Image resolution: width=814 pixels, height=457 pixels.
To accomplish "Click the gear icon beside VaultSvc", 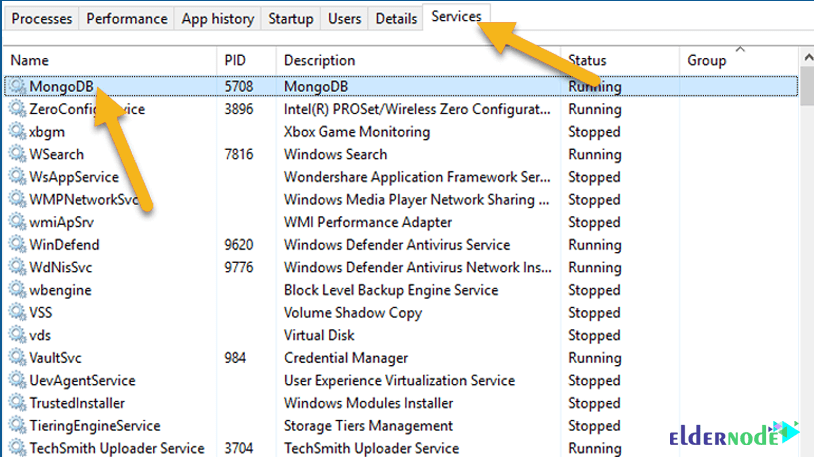I will pyautogui.click(x=17, y=357).
